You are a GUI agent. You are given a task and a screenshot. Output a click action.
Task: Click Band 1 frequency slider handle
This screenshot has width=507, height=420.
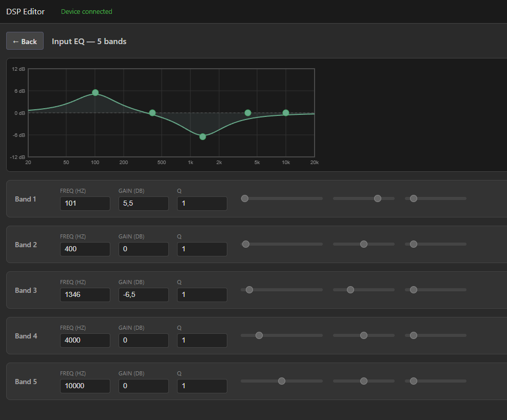(x=245, y=198)
